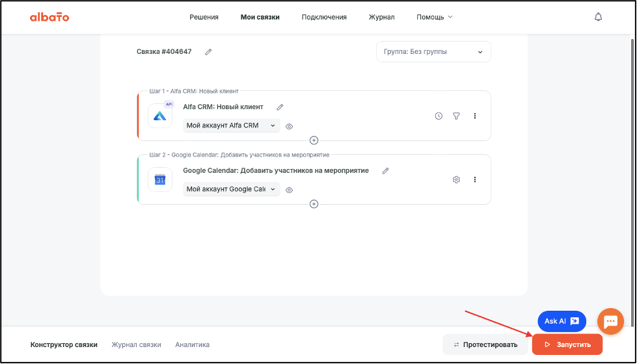The height and width of the screenshot is (364, 637).
Task: Open the schedule clock on Alfa CRM step
Action: click(x=439, y=116)
